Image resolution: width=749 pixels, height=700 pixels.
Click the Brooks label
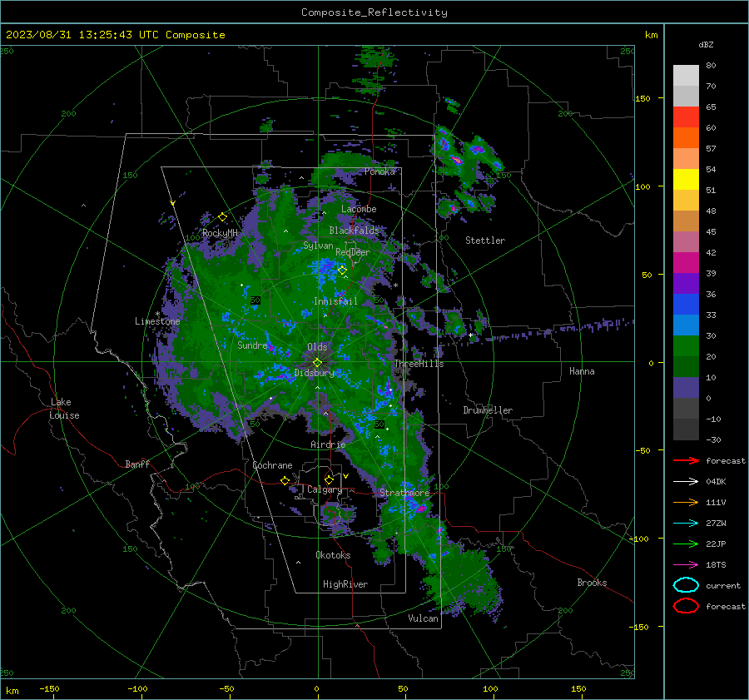592,583
